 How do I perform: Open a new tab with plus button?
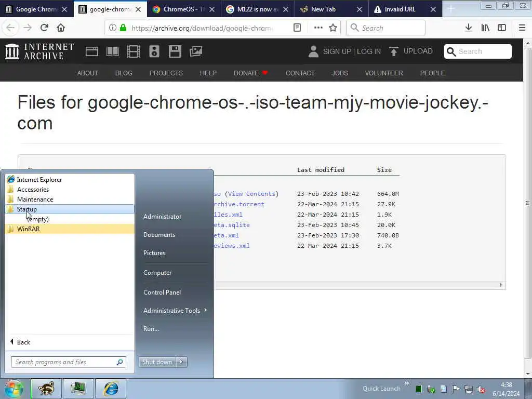451,9
